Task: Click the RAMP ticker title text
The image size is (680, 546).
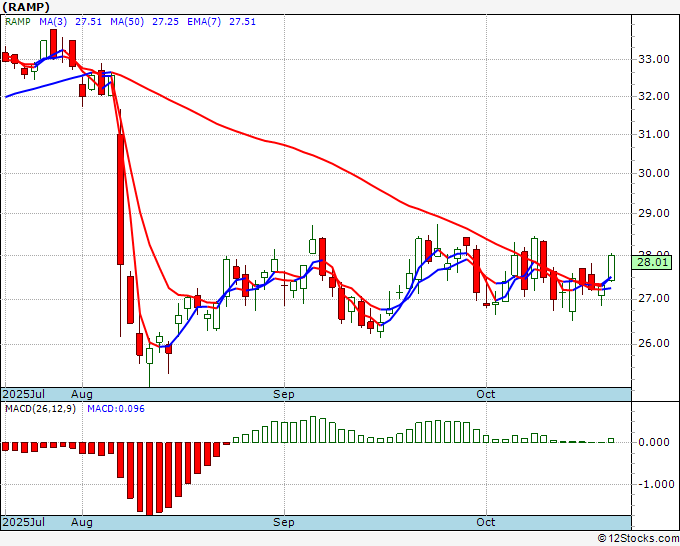Action: (x=26, y=7)
